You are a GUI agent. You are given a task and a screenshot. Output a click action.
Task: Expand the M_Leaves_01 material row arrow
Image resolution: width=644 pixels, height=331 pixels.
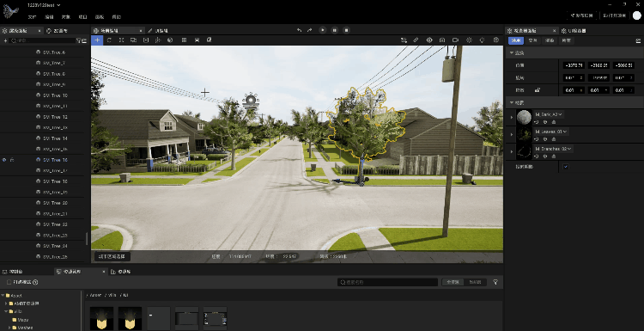click(x=512, y=134)
